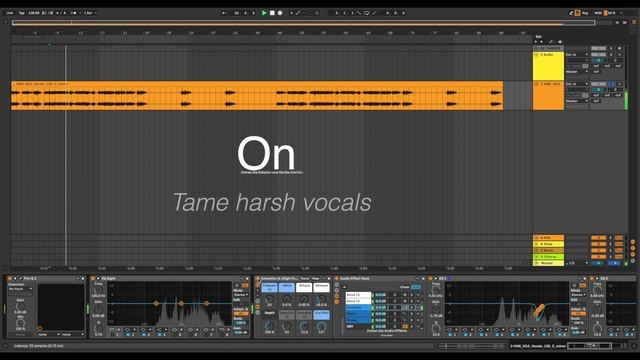Toggle the track activator on vocals track
Image resolution: width=640 pixels, height=360 pixels.
click(x=598, y=84)
